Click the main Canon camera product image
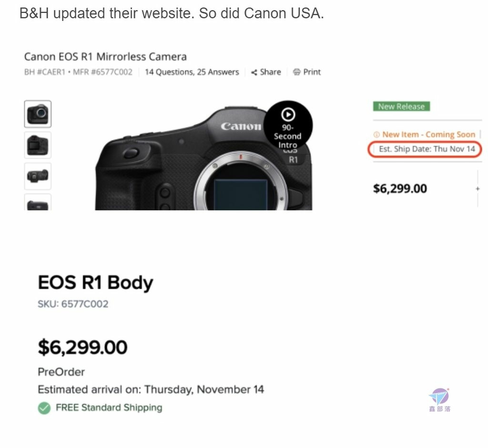The width and height of the screenshot is (488, 448). click(x=203, y=158)
